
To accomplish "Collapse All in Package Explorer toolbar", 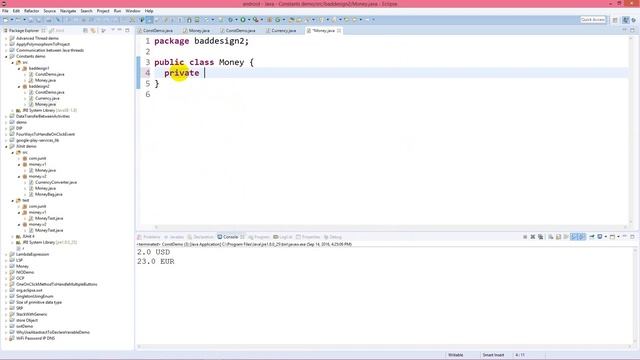I will (x=85, y=31).
